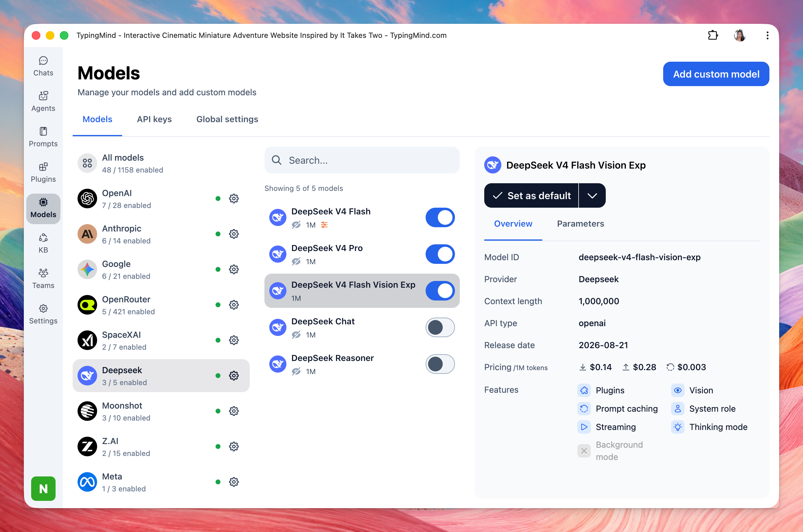Select the DeepSeek Reasoner model row
This screenshot has width=803, height=532.
point(362,364)
